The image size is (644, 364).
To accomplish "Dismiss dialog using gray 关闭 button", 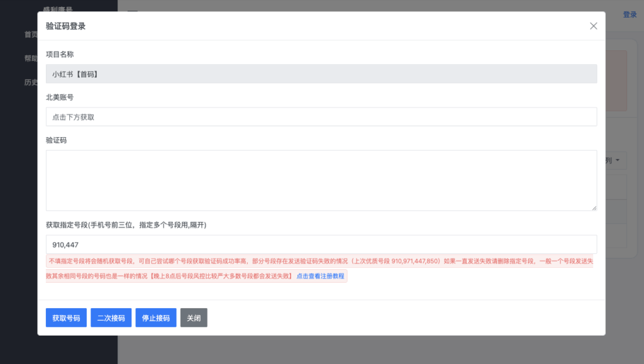I will click(194, 317).
